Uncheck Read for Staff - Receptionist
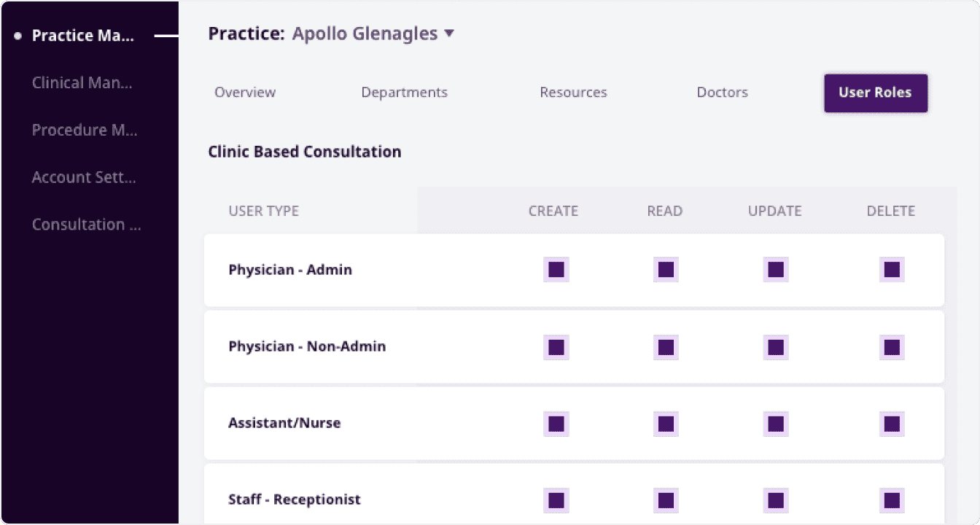The width and height of the screenshot is (980, 525). (666, 500)
